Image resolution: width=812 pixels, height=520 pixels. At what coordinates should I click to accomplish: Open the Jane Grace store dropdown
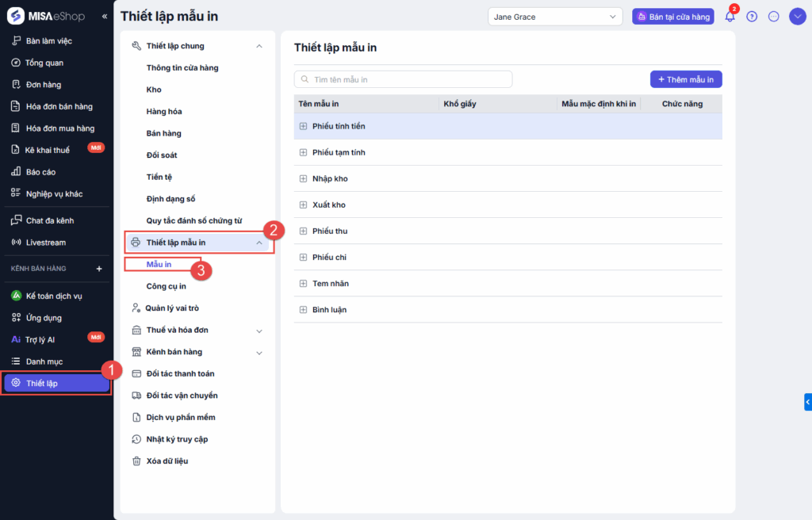(x=555, y=17)
